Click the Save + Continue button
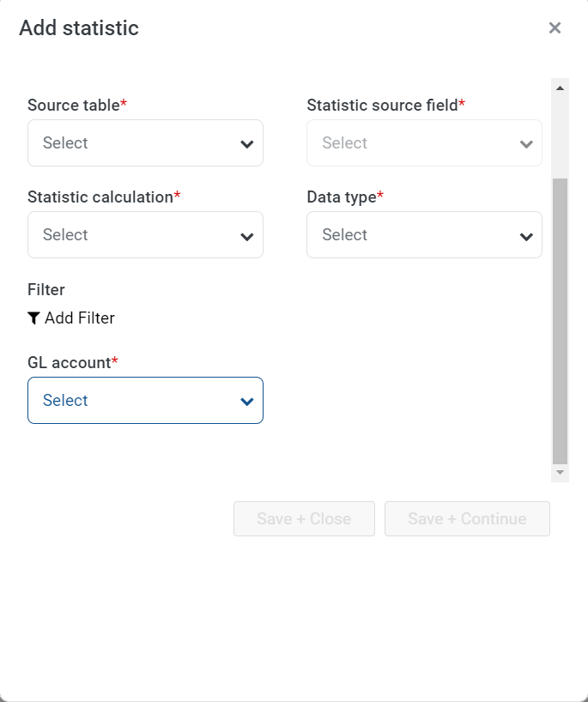Viewport: 588px width, 702px height. pyautogui.click(x=467, y=518)
